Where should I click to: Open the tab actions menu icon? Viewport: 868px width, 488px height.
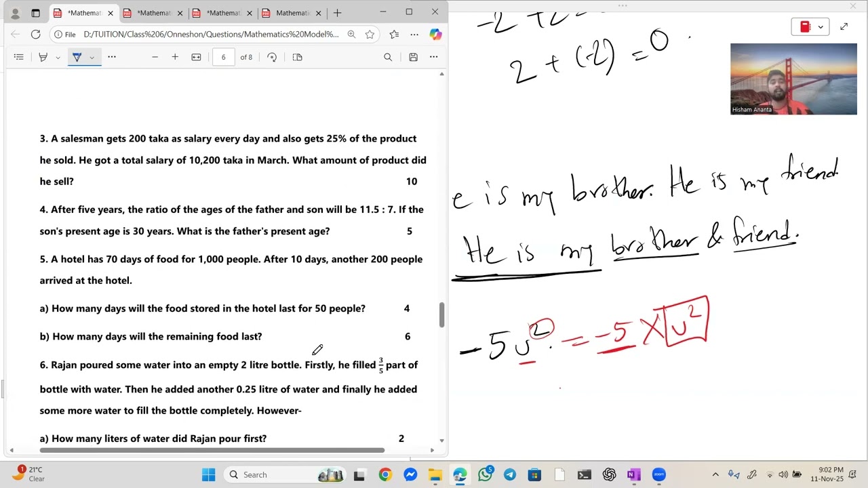[x=35, y=13]
